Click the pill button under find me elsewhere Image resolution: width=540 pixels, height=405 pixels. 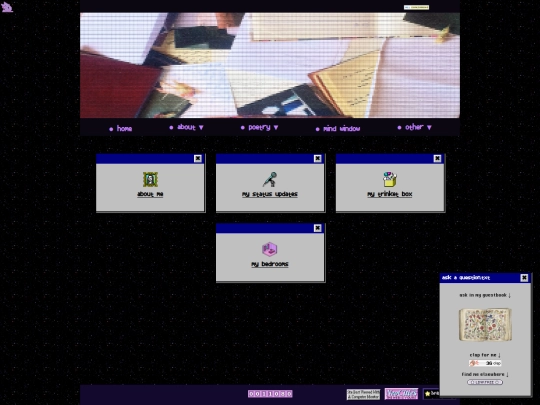coord(485,382)
